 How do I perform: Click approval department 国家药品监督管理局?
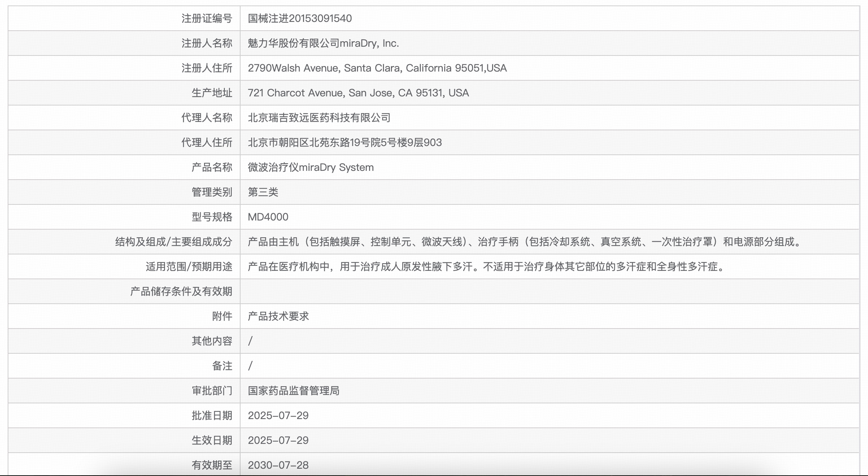click(293, 391)
